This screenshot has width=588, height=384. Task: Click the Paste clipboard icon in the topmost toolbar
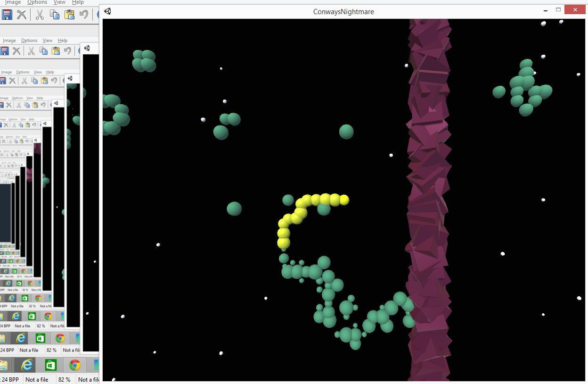(x=69, y=15)
